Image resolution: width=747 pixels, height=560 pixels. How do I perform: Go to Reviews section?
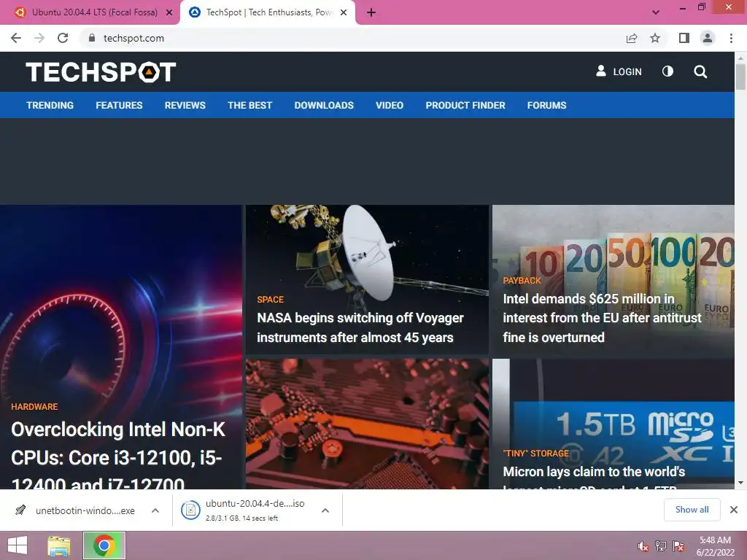[185, 105]
